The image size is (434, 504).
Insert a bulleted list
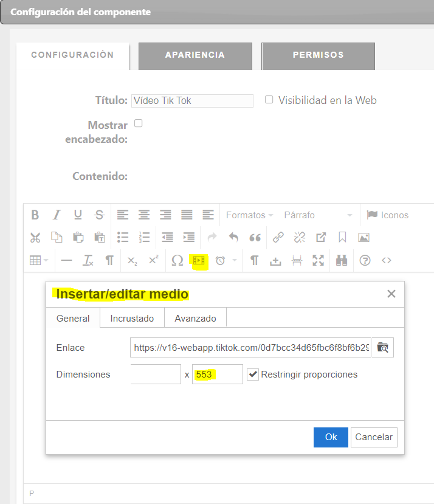123,238
